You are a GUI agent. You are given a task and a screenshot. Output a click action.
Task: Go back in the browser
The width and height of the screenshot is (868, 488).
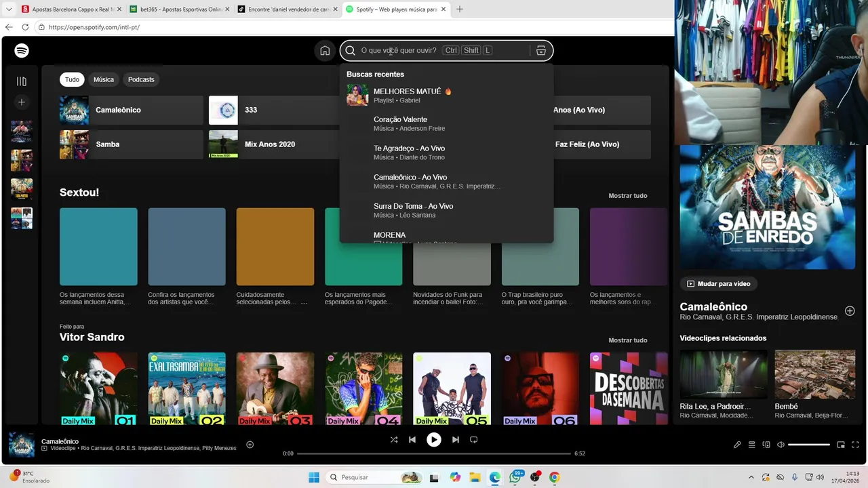click(9, 27)
